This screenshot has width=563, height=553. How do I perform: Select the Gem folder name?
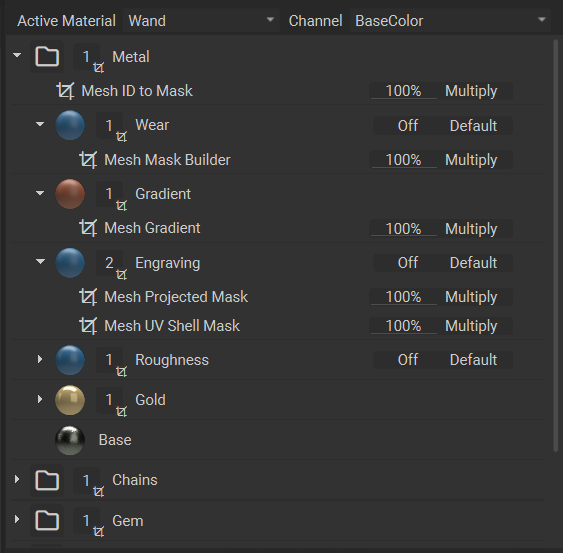pyautogui.click(x=128, y=521)
